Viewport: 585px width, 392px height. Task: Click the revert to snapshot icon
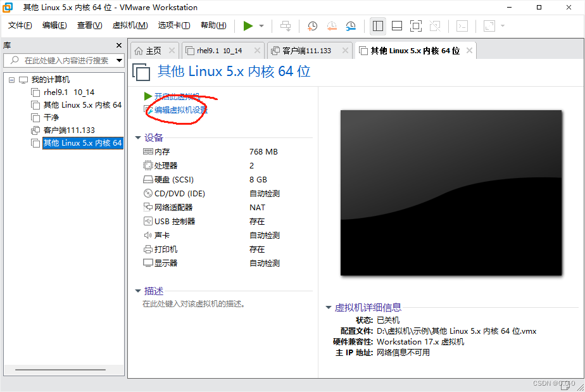point(332,26)
